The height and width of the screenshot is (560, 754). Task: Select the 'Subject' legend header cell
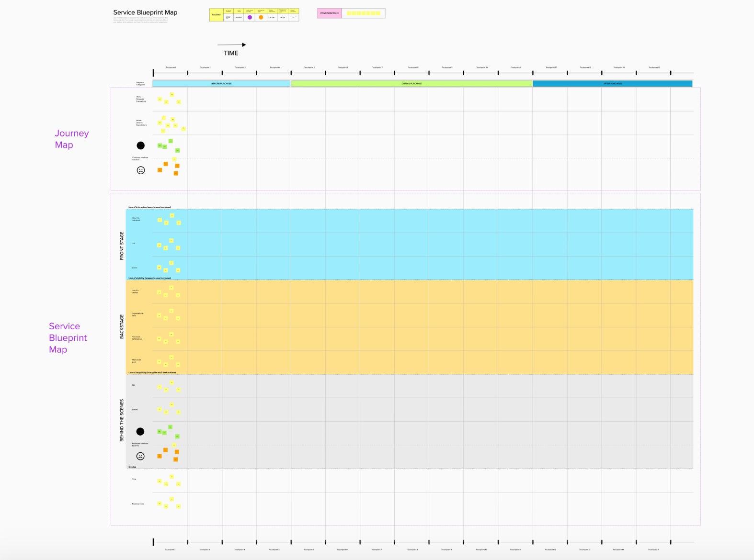tap(228, 11)
